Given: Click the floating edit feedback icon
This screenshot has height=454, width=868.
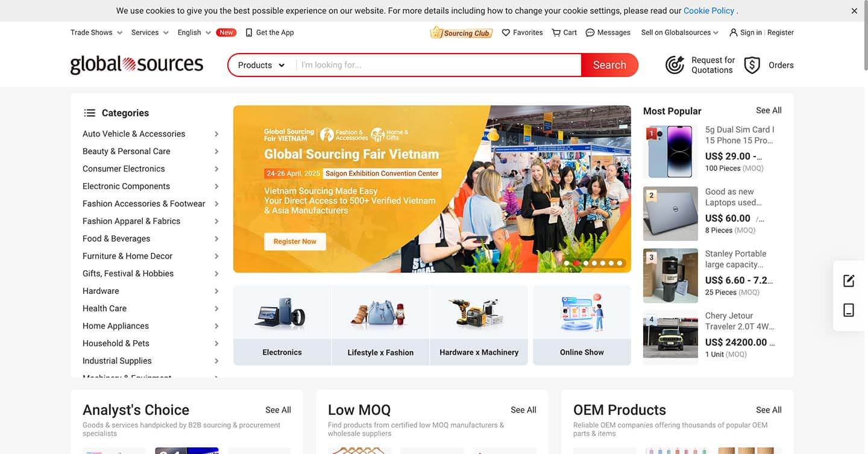Looking at the screenshot, I should tap(849, 281).
